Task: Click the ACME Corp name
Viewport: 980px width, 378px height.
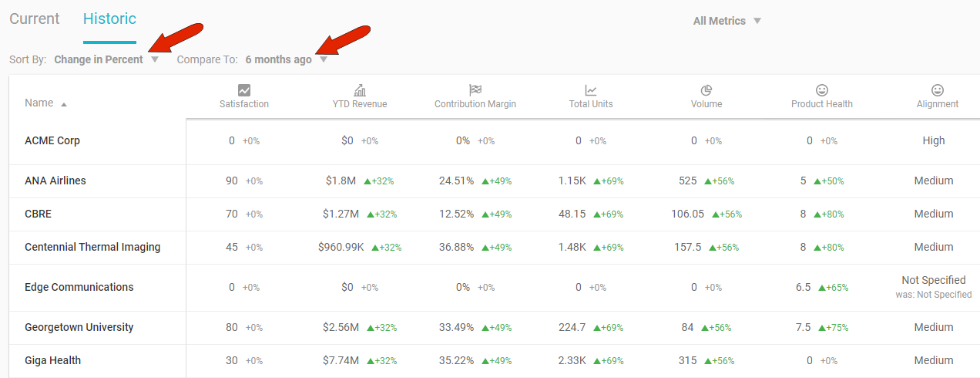Action: pos(52,140)
